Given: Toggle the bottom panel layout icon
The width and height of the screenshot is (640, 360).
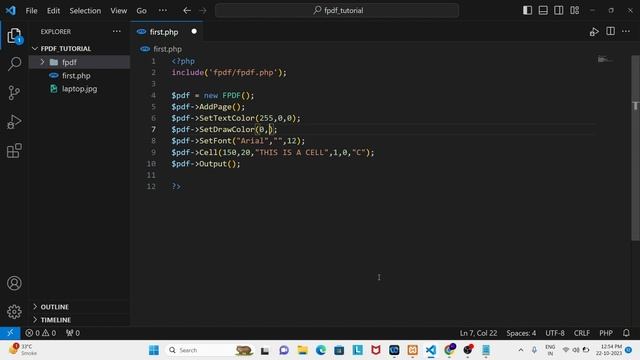Looking at the screenshot, I should (543, 10).
